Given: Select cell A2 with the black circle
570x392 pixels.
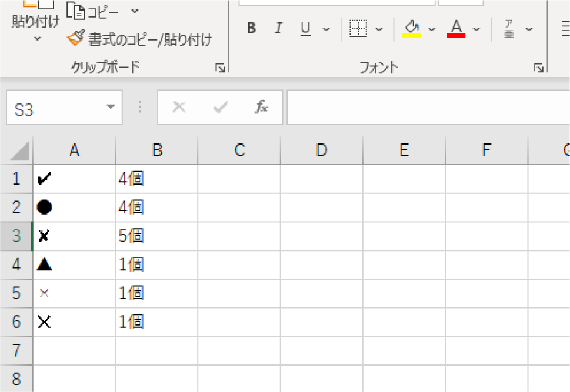Looking at the screenshot, I should (74, 207).
